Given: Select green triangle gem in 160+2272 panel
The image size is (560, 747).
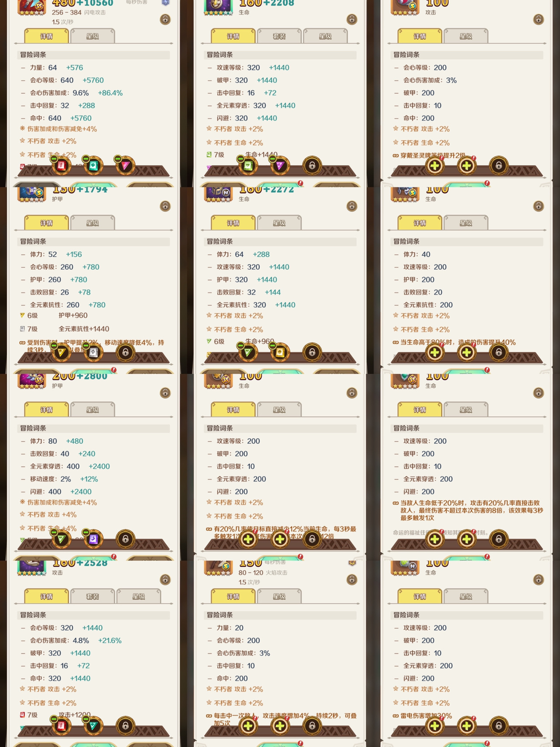Looking at the screenshot, I should click(x=248, y=352).
